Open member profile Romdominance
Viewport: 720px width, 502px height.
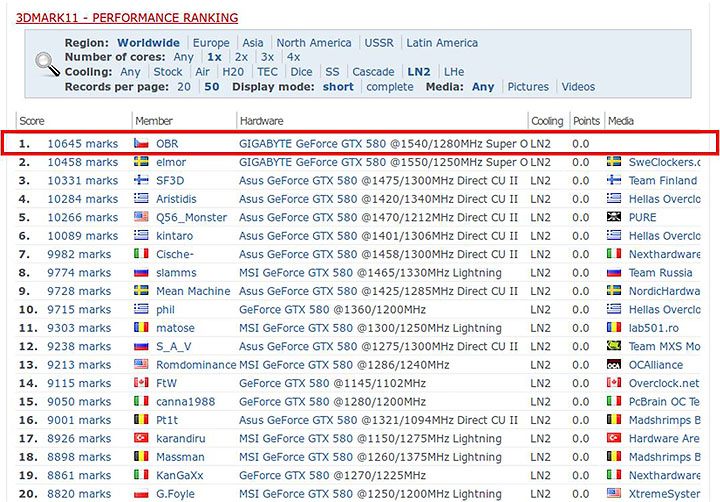196,365
